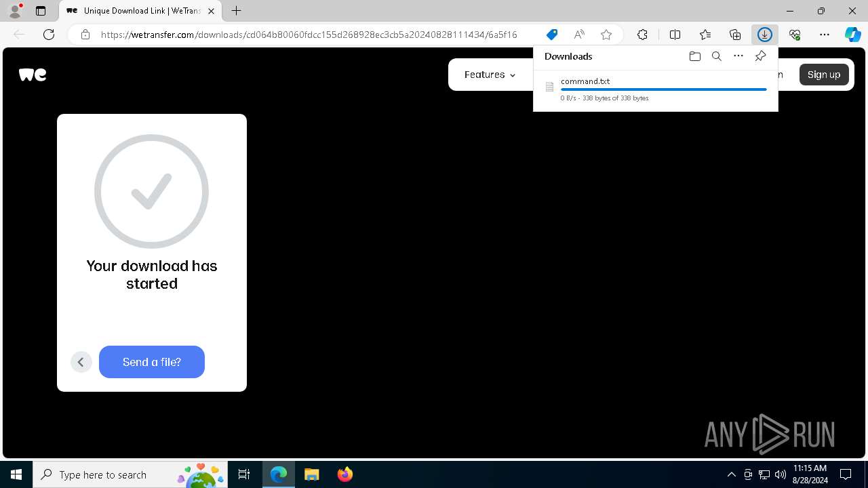Pin the Downloads panel
Viewport: 868px width, 488px height.
(760, 56)
